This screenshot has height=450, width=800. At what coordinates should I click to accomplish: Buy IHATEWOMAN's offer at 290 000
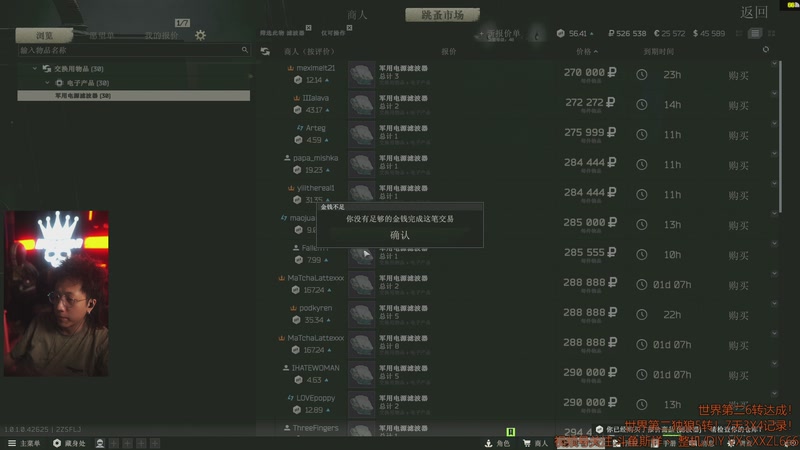pyautogui.click(x=738, y=376)
